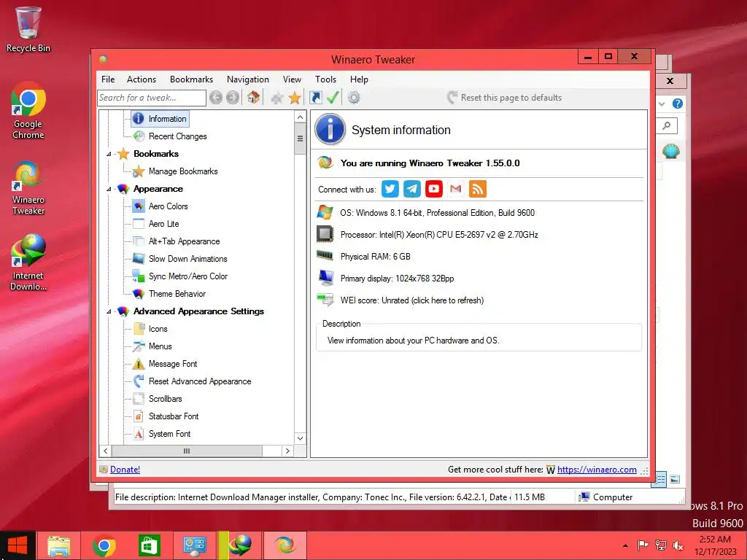Open Theme Behavior tweak
747x560 pixels.
coord(177,294)
